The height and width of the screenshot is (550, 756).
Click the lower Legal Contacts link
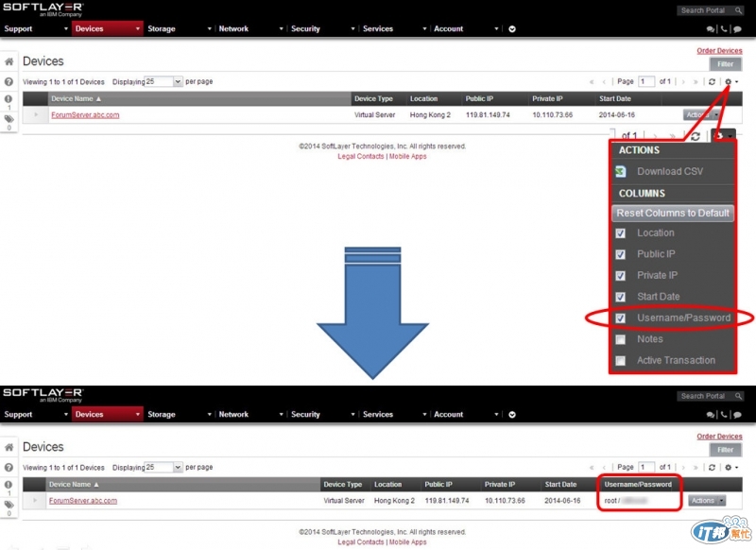click(x=361, y=541)
